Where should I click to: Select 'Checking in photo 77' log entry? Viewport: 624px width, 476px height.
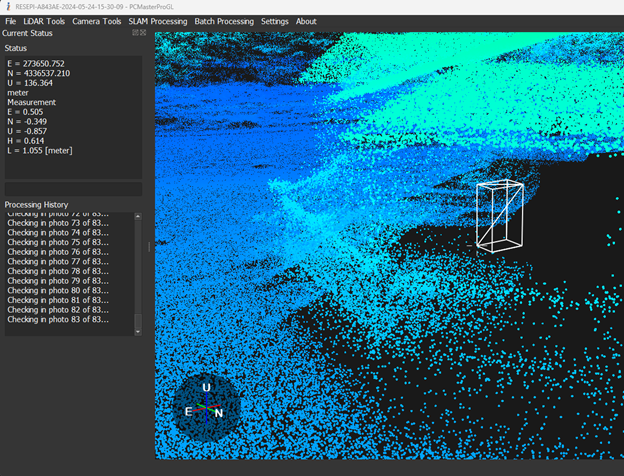(58, 261)
